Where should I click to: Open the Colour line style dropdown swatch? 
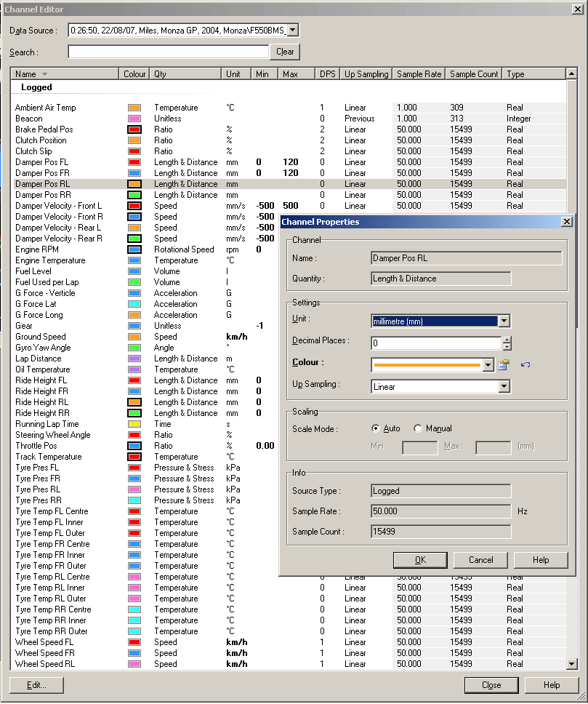point(488,365)
